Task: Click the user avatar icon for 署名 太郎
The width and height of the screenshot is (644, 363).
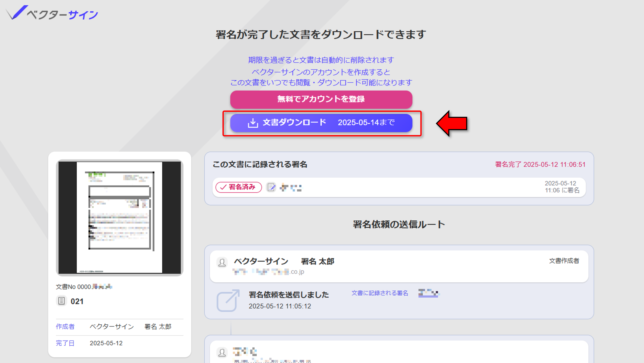Action: (222, 262)
